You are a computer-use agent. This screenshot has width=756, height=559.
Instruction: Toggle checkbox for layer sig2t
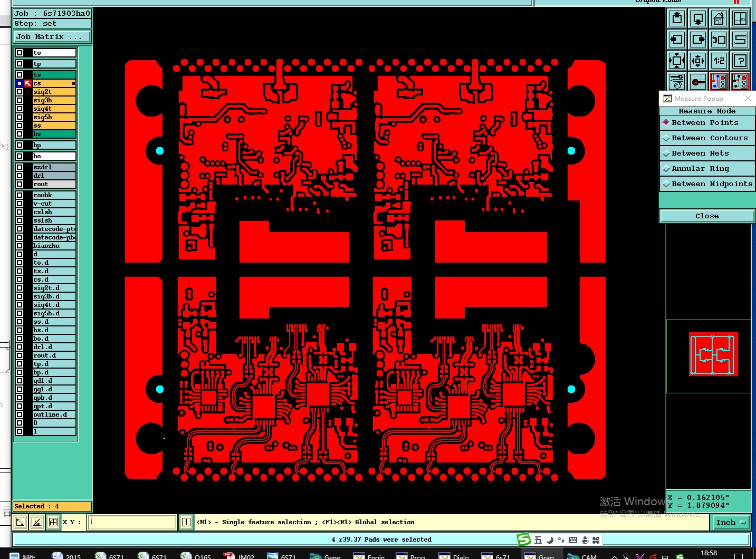[x=20, y=92]
